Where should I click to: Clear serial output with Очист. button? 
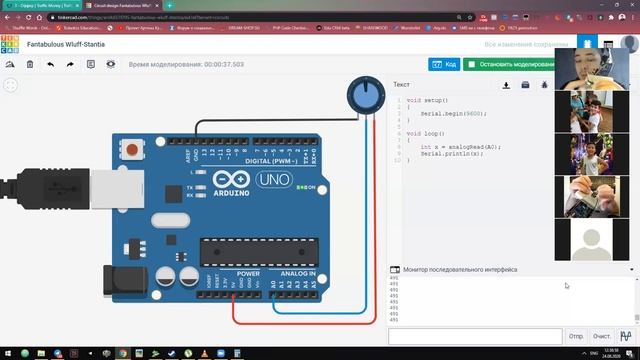pos(601,336)
